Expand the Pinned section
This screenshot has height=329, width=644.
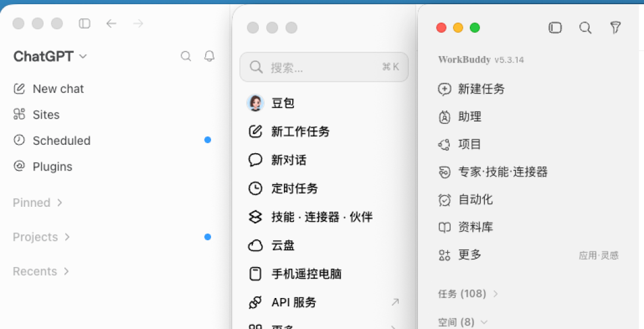coord(38,203)
